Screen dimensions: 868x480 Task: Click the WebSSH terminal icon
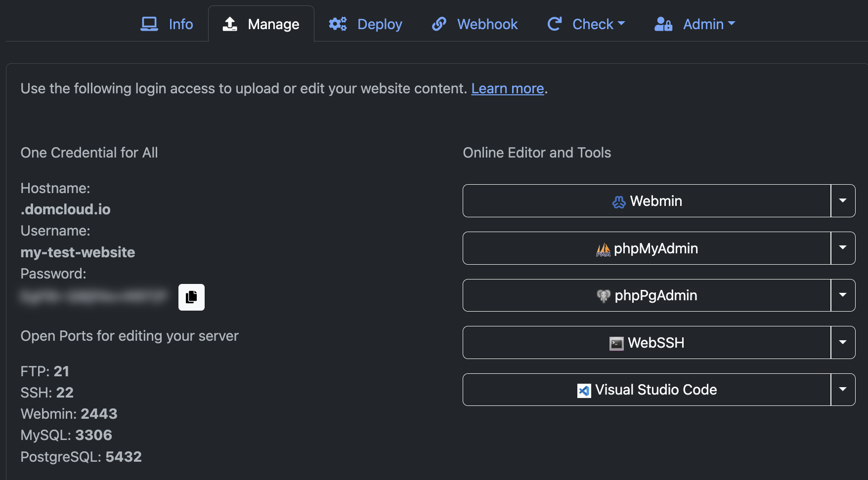point(616,344)
